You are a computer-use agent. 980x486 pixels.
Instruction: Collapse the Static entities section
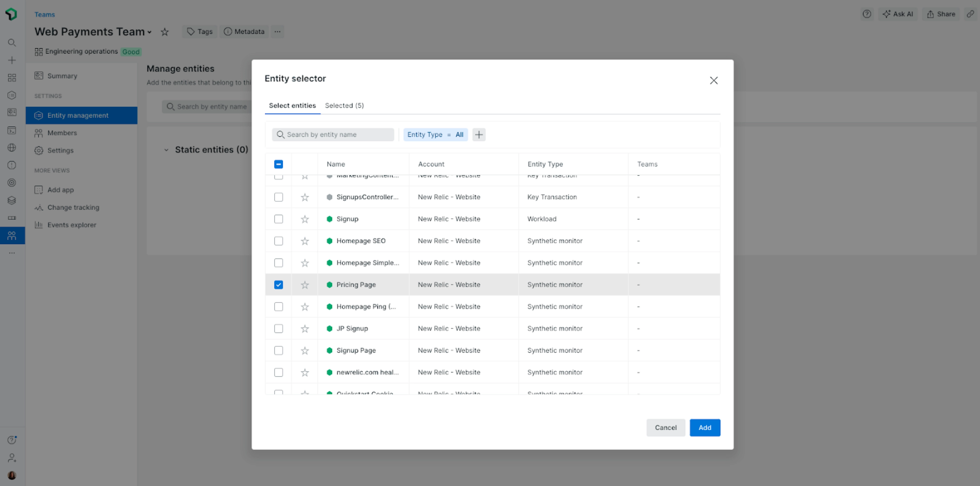click(166, 150)
